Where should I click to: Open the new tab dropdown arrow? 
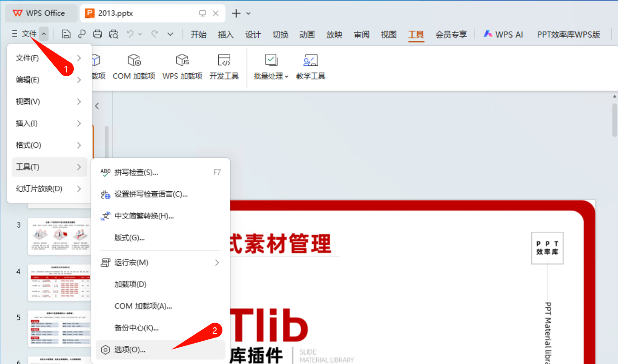[248, 13]
